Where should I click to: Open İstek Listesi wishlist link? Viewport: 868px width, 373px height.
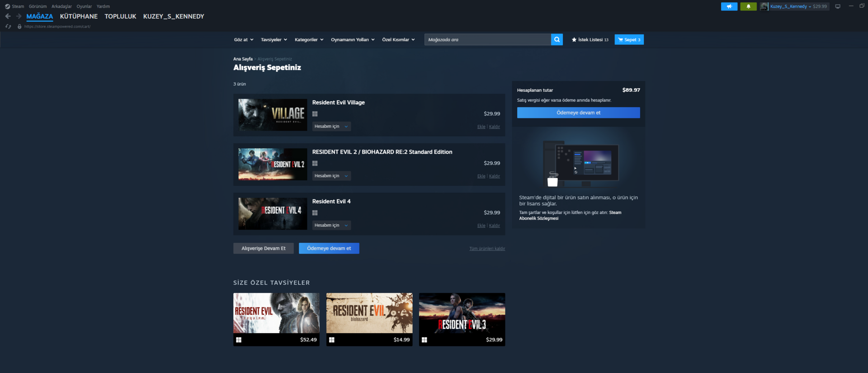point(590,40)
